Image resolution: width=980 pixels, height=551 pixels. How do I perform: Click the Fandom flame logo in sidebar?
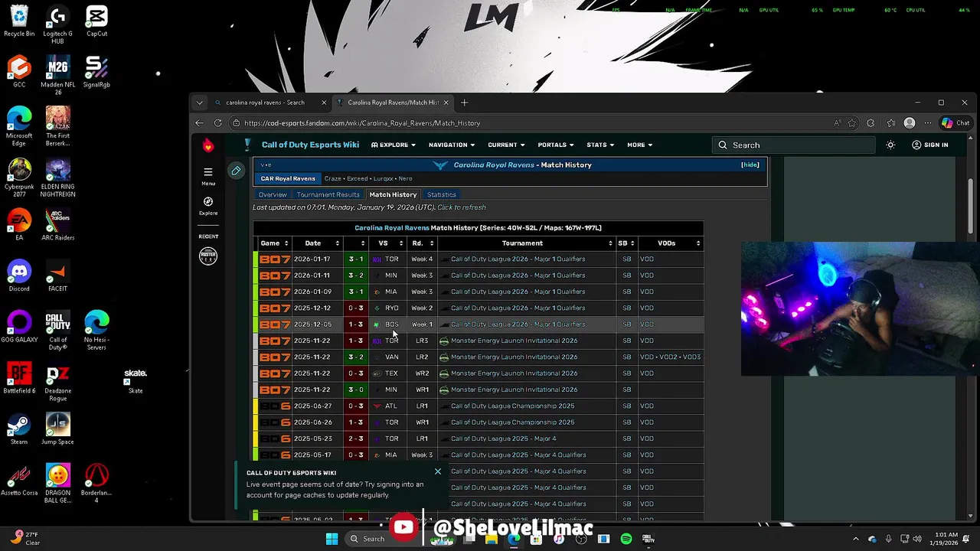coord(207,145)
